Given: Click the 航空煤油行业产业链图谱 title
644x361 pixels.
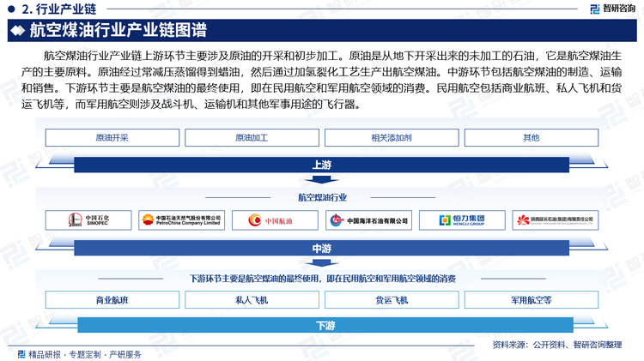Looking at the screenshot, I should [118, 30].
